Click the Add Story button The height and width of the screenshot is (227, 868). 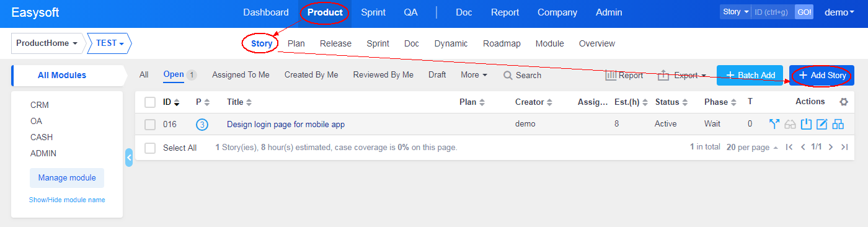point(822,75)
